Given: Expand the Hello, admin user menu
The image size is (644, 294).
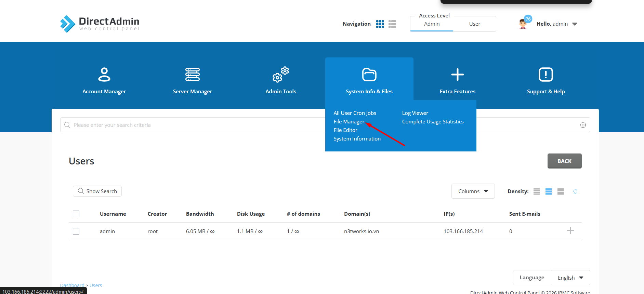Looking at the screenshot, I should (556, 24).
